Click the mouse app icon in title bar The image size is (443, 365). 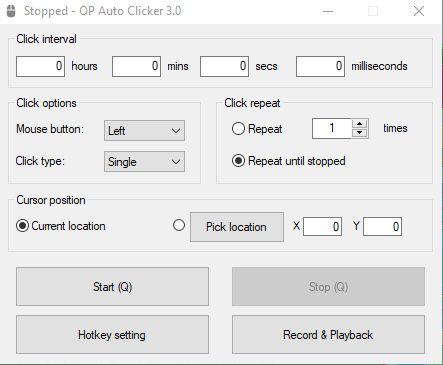pyautogui.click(x=11, y=11)
